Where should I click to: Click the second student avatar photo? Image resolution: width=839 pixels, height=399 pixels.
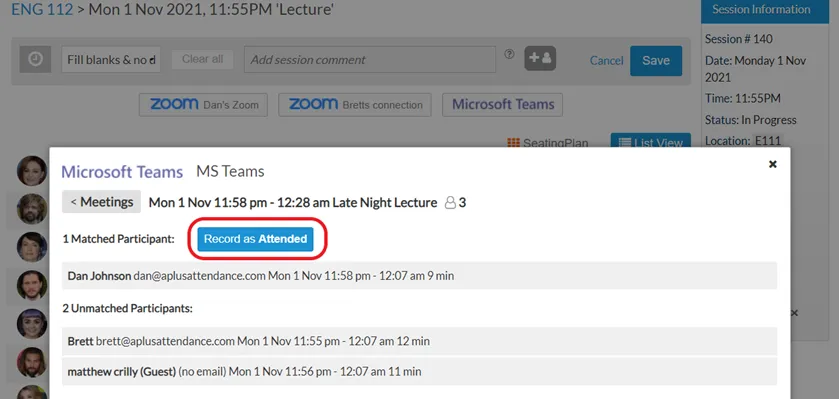tap(32, 209)
